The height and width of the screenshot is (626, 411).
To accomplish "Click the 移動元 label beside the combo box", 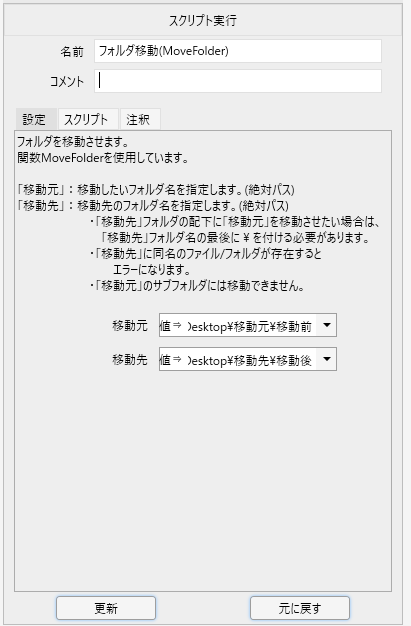I will click(130, 326).
